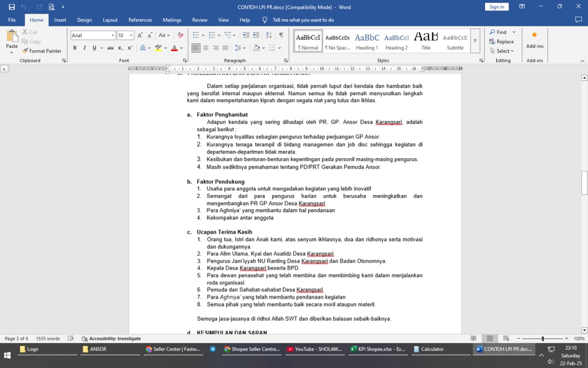The image size is (588, 368).
Task: Click the Shading paint bucket icon
Action: (x=257, y=48)
